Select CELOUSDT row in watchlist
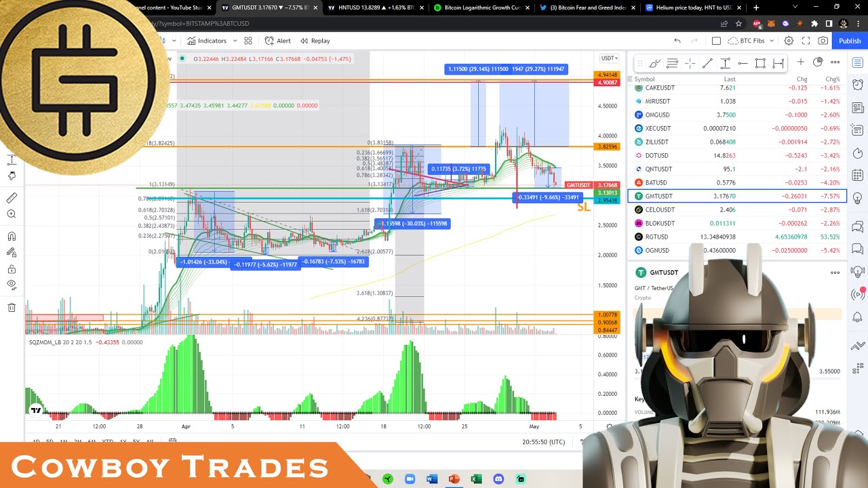The image size is (868, 488). pos(737,209)
